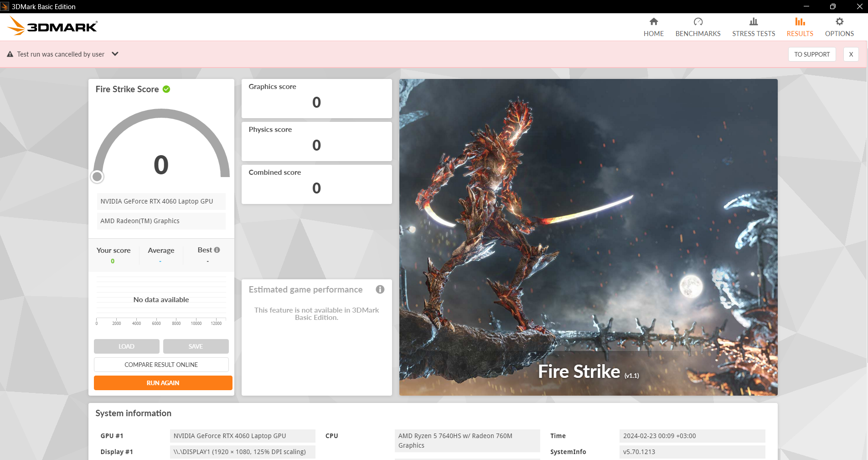Screen dimensions: 868x460
Task: Click the Fire Strike artwork image
Action: [x=588, y=237]
